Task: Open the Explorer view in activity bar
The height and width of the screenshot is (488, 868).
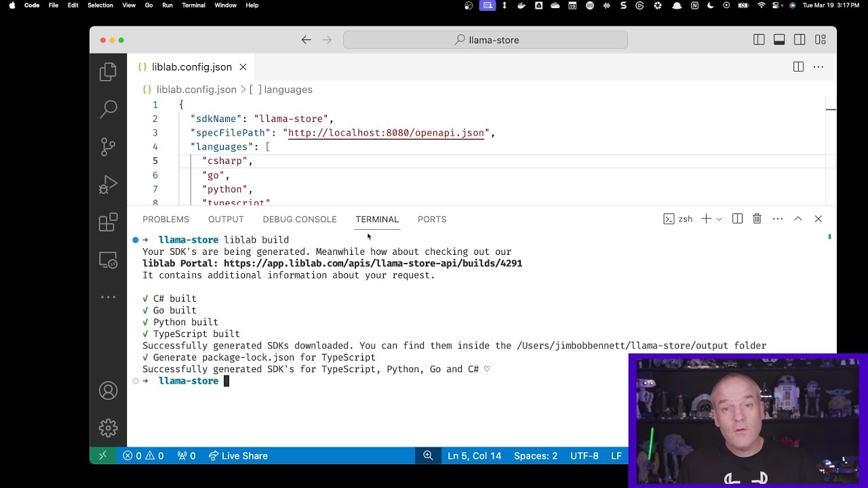Action: 108,72
